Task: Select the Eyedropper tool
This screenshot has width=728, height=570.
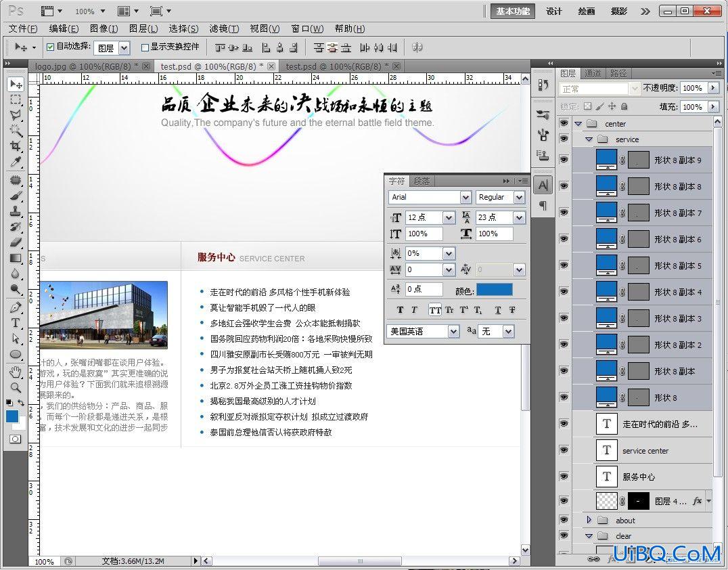Action: pos(16,162)
